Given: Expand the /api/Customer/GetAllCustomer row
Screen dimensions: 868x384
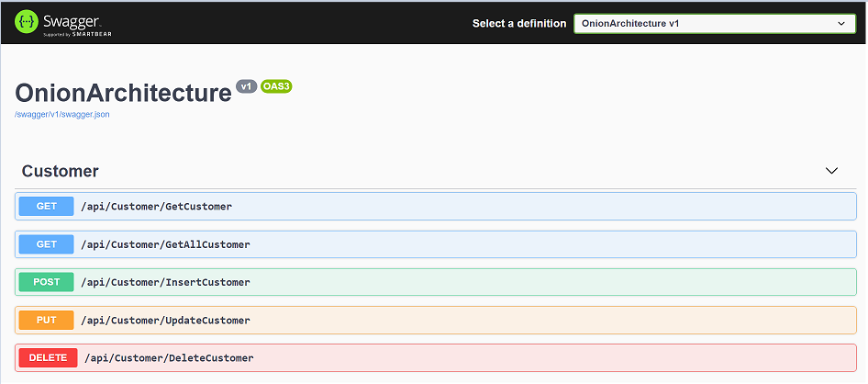Looking at the screenshot, I should click(x=165, y=245).
